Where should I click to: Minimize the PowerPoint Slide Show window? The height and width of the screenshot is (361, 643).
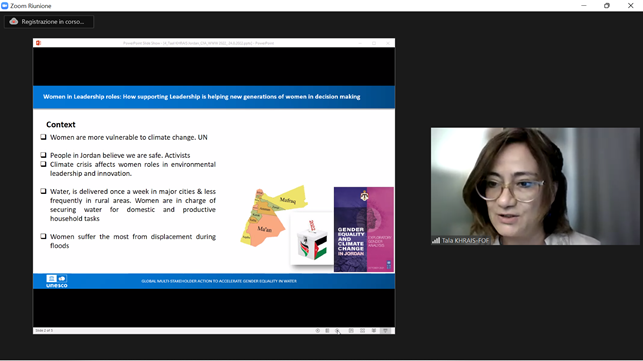(x=360, y=43)
